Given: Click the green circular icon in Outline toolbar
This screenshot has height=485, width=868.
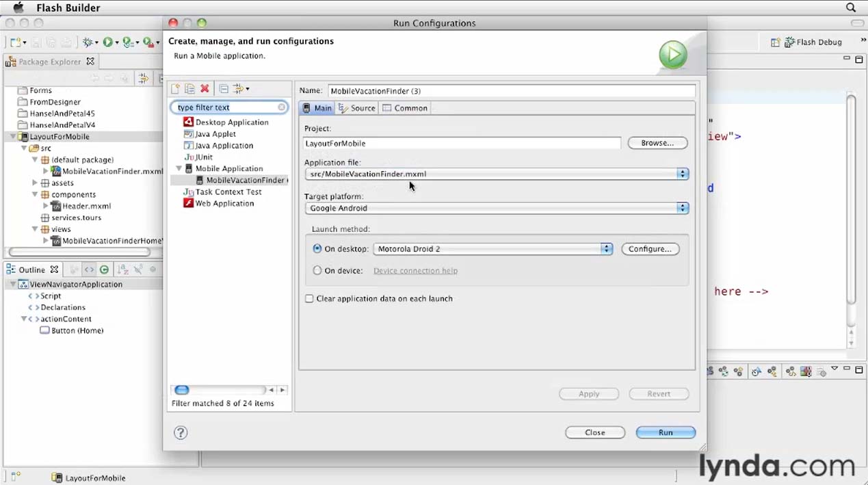Looking at the screenshot, I should 104,270.
